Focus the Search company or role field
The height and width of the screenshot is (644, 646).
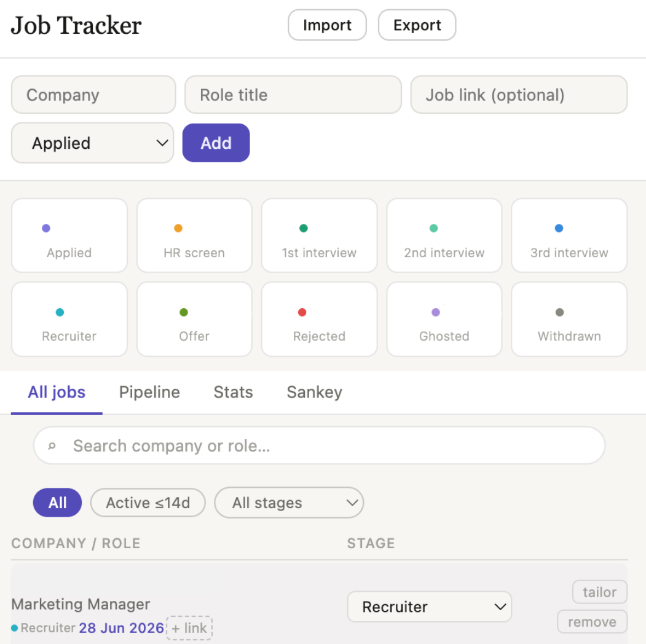[x=319, y=446]
